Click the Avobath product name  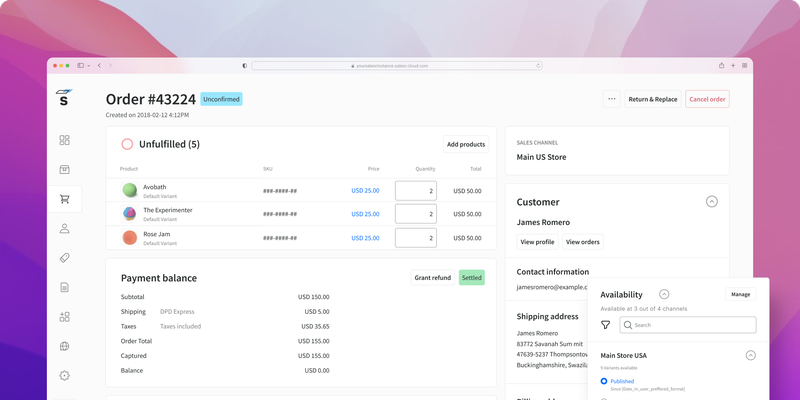coord(155,187)
